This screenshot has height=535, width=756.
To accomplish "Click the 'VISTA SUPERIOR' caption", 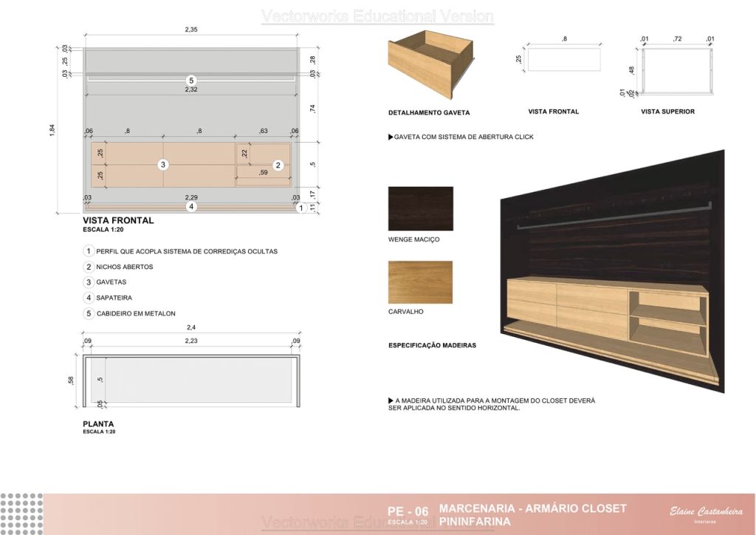I will point(667,112).
